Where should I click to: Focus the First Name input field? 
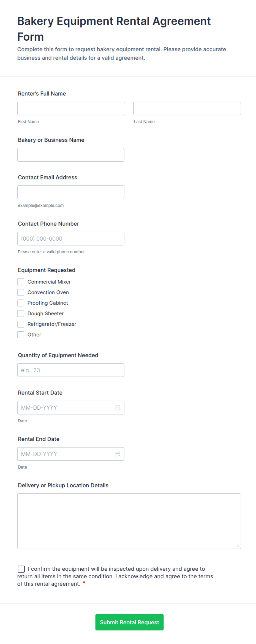(71, 109)
